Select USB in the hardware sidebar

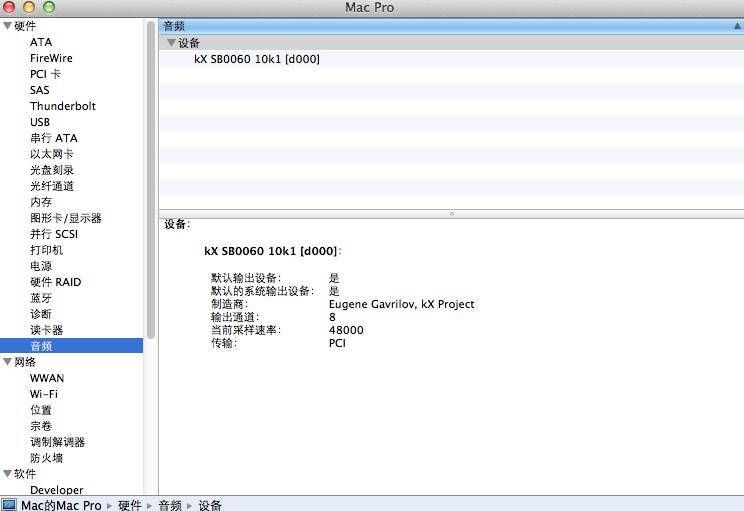pyautogui.click(x=40, y=122)
